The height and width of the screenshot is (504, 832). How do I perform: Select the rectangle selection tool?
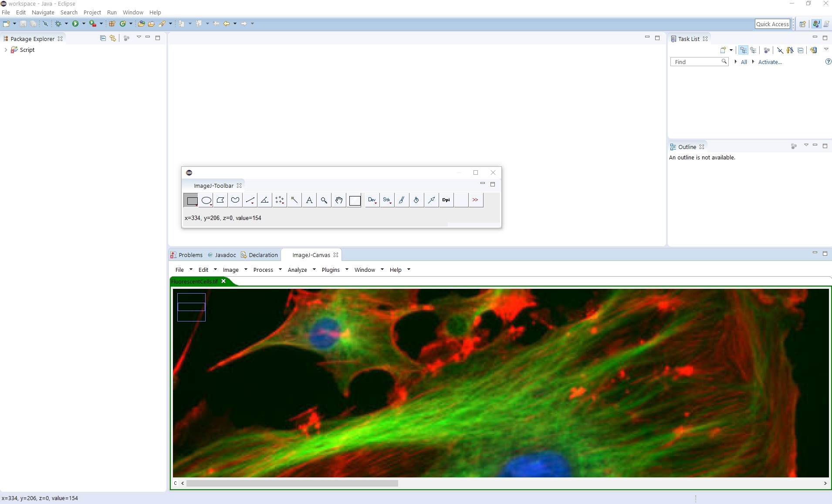(191, 200)
